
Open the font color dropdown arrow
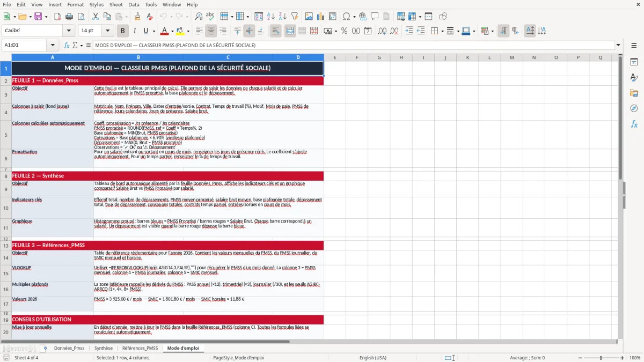point(171,31)
